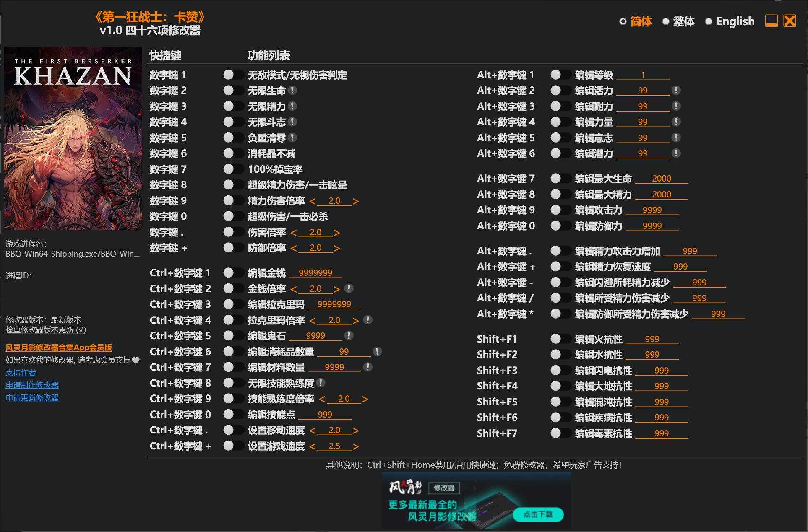This screenshot has height=532, width=808.
Task: Open 检查修改器版本更新 link
Action: (x=46, y=330)
